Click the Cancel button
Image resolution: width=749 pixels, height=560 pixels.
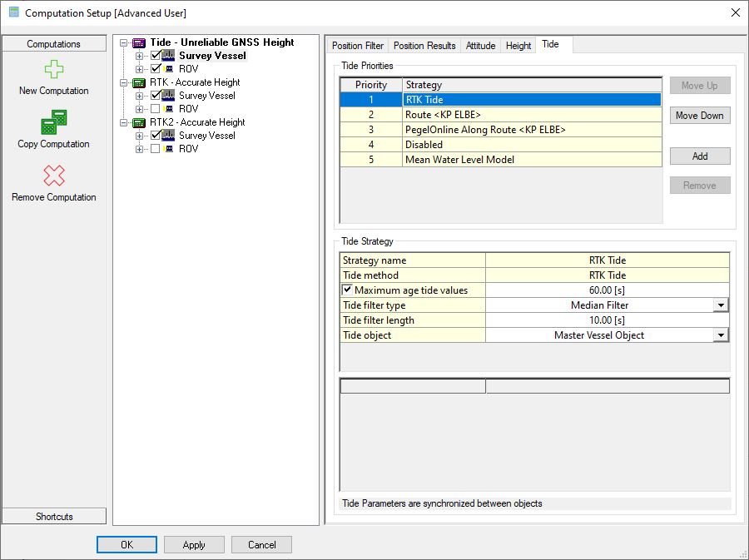click(x=262, y=545)
